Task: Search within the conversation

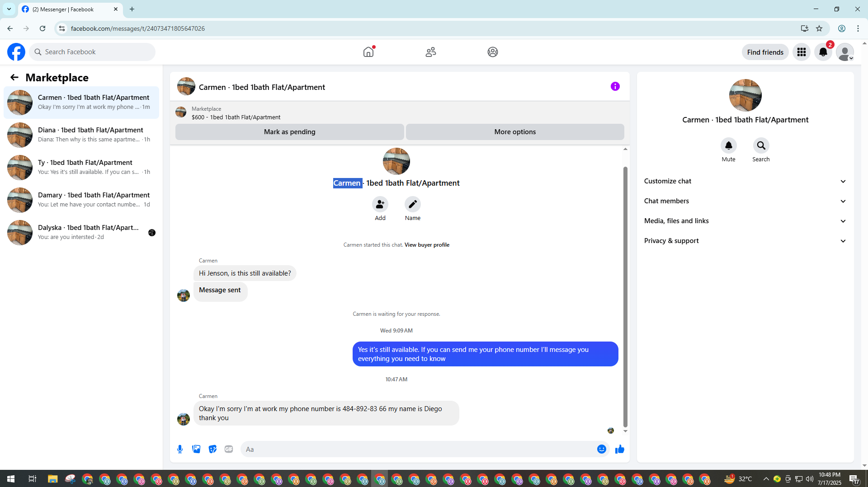Action: coord(761,145)
